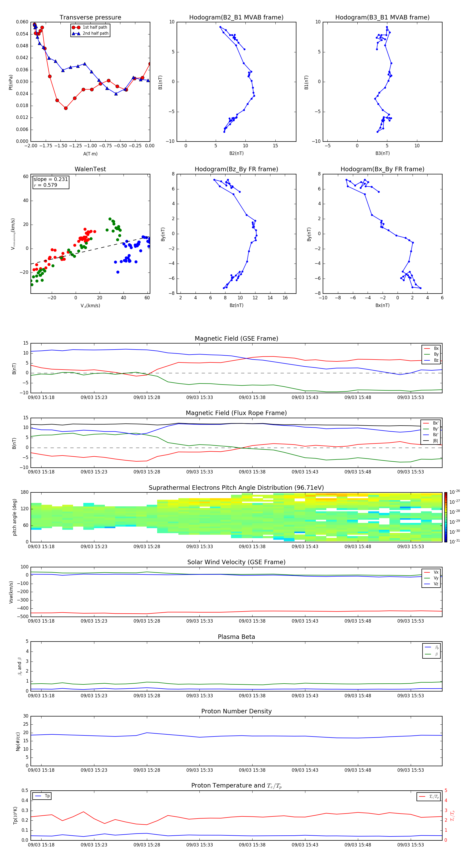Click the "r = 0.579" annotation

(x=45, y=185)
